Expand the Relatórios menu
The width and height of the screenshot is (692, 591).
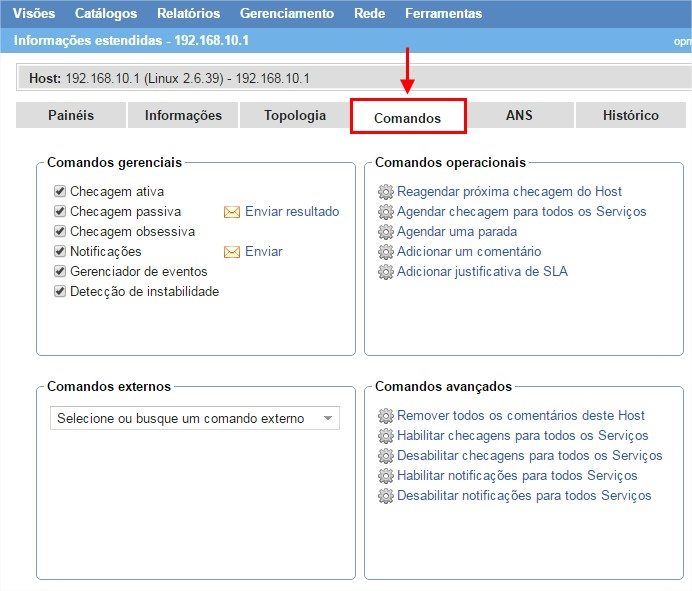click(188, 14)
